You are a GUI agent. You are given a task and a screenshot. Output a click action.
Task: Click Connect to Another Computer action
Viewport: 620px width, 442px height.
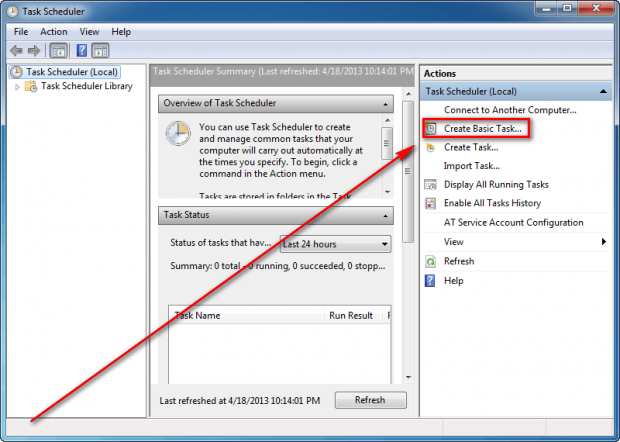coord(510,110)
